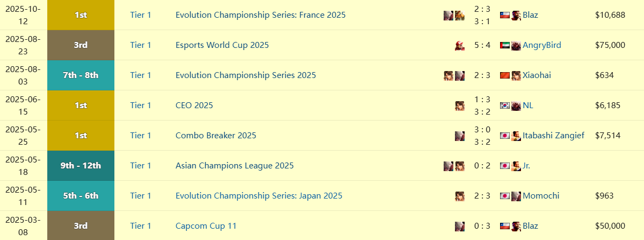Click the China flag beside Xiaohai
The image size is (644, 240).
point(504,75)
